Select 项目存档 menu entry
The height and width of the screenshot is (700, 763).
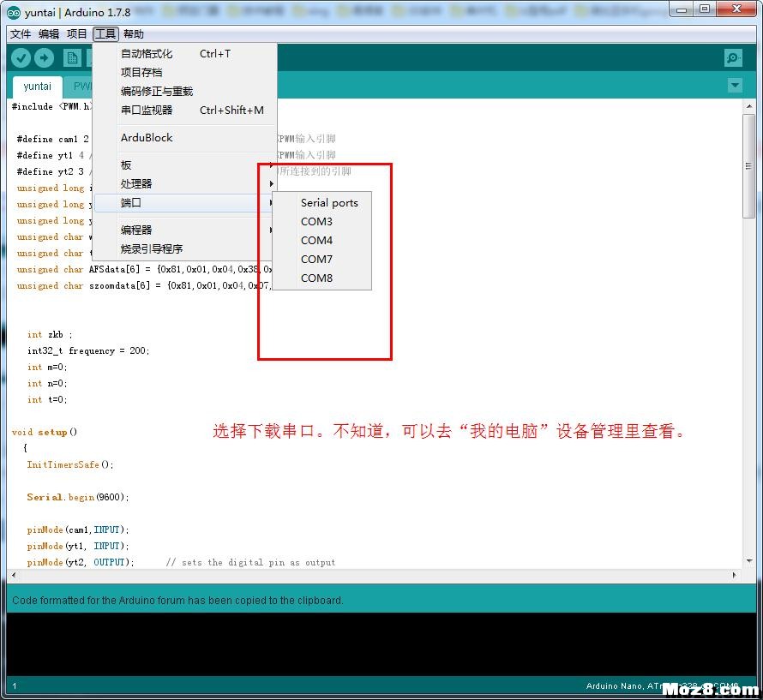click(x=185, y=73)
